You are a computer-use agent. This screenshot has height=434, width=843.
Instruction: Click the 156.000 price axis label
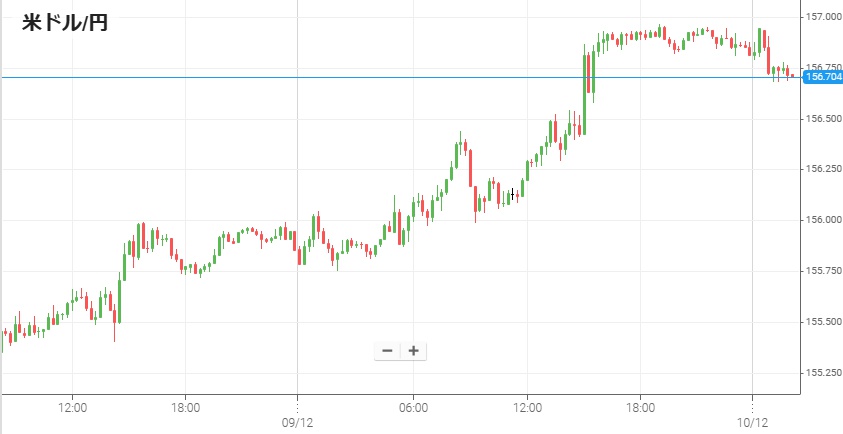[x=823, y=220]
